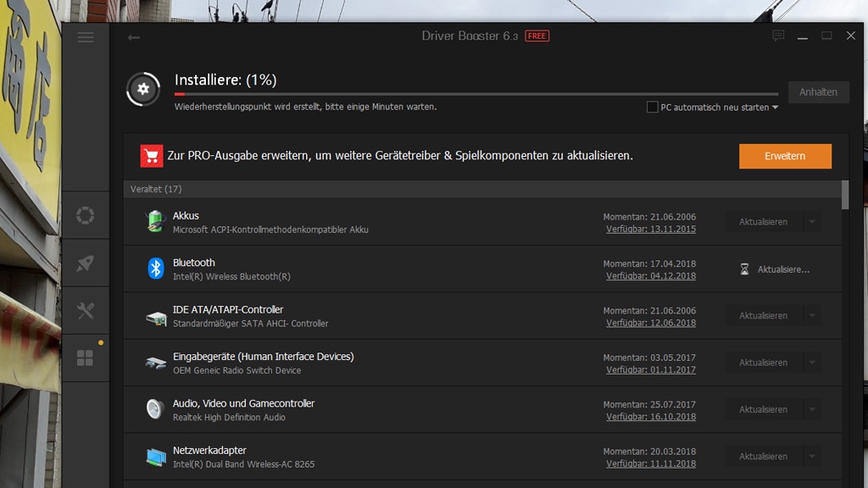Open dropdown arrow next to Eingabegeräte Aktualisieren
The image size is (868, 488).
[812, 363]
